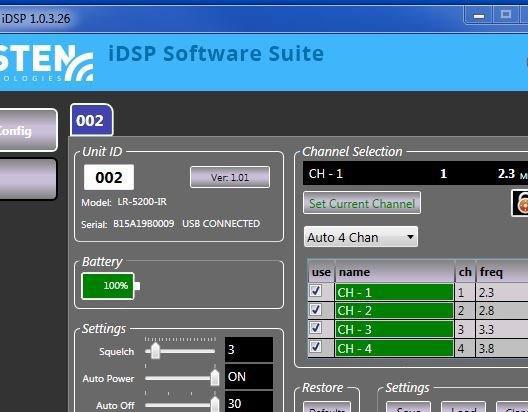The image size is (528, 412).
Task: Click the 100% battery indicator
Action: point(111,286)
